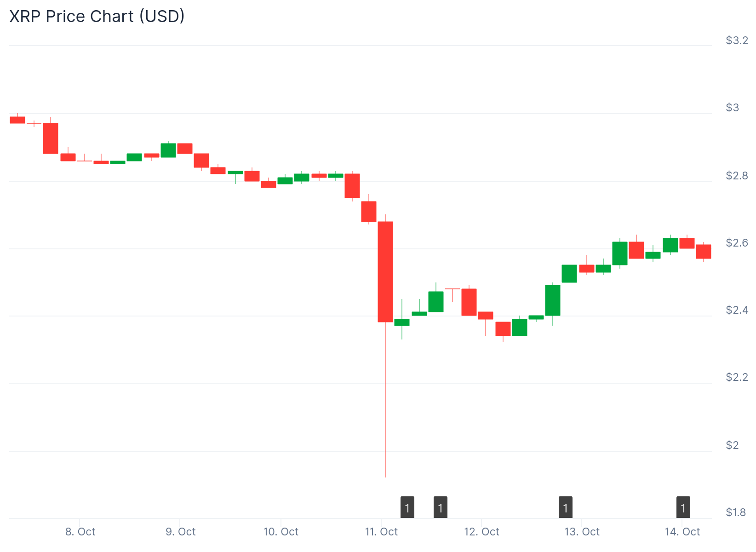Click the $2.2 price axis label
The width and height of the screenshot is (756, 552).
point(737,377)
